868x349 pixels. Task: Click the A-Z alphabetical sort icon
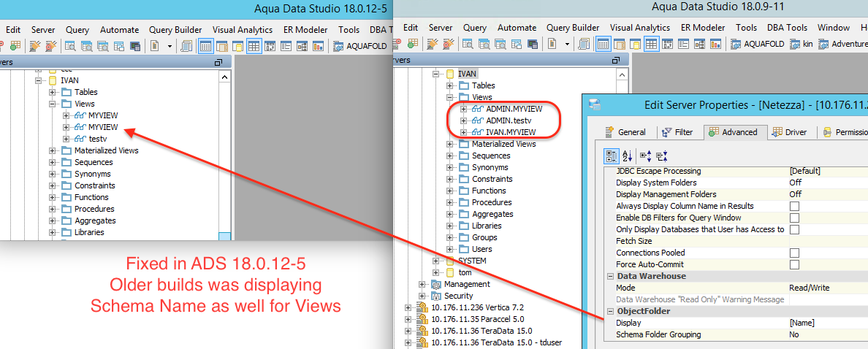(627, 156)
